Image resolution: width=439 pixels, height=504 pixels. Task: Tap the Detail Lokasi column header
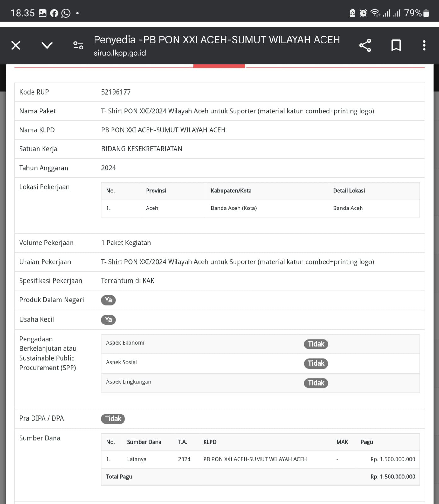coord(349,191)
